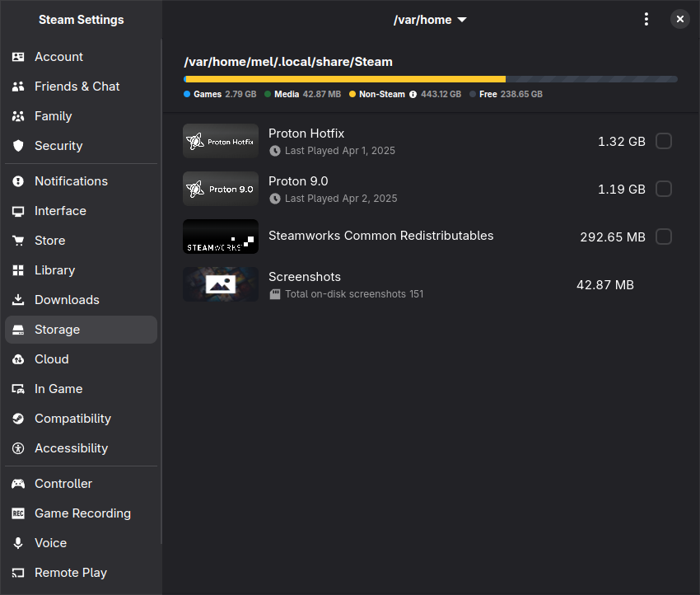Click the Notifications exclamation icon
700x595 pixels.
(18, 181)
